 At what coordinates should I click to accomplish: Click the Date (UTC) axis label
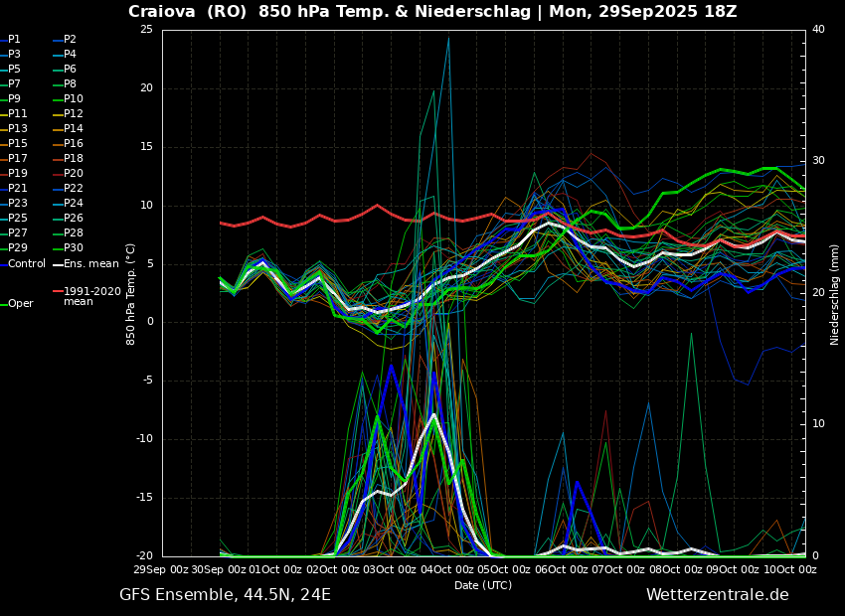click(483, 585)
